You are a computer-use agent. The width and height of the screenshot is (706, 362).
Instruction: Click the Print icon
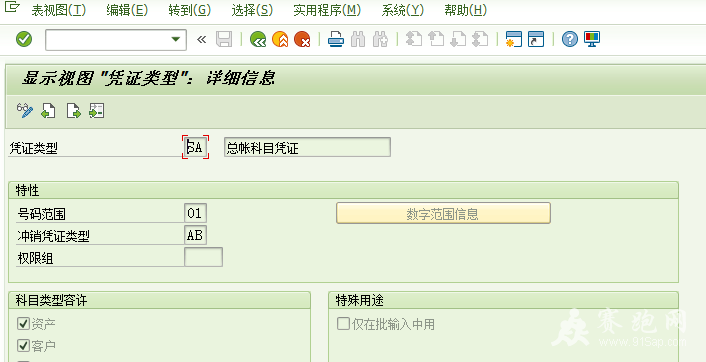(x=336, y=40)
